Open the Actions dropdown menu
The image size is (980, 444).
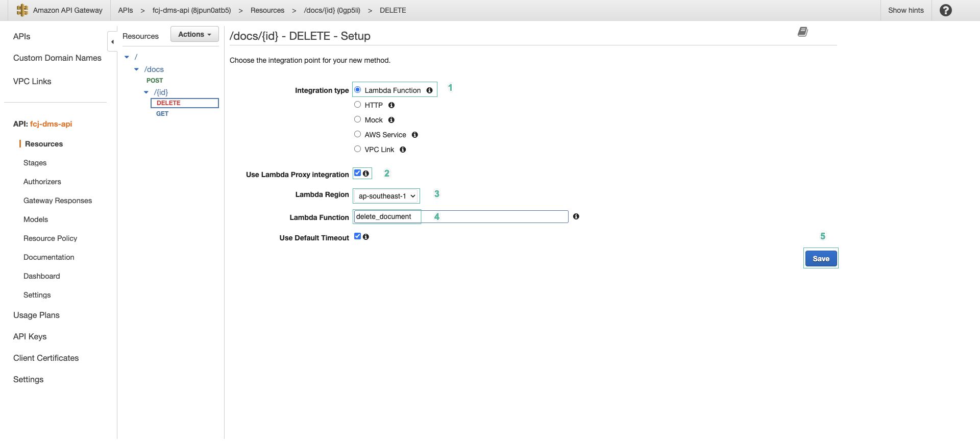pyautogui.click(x=194, y=34)
